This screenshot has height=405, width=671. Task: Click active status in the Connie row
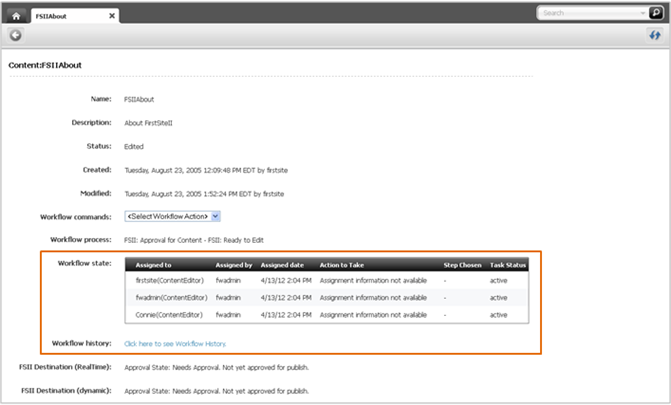click(x=499, y=315)
